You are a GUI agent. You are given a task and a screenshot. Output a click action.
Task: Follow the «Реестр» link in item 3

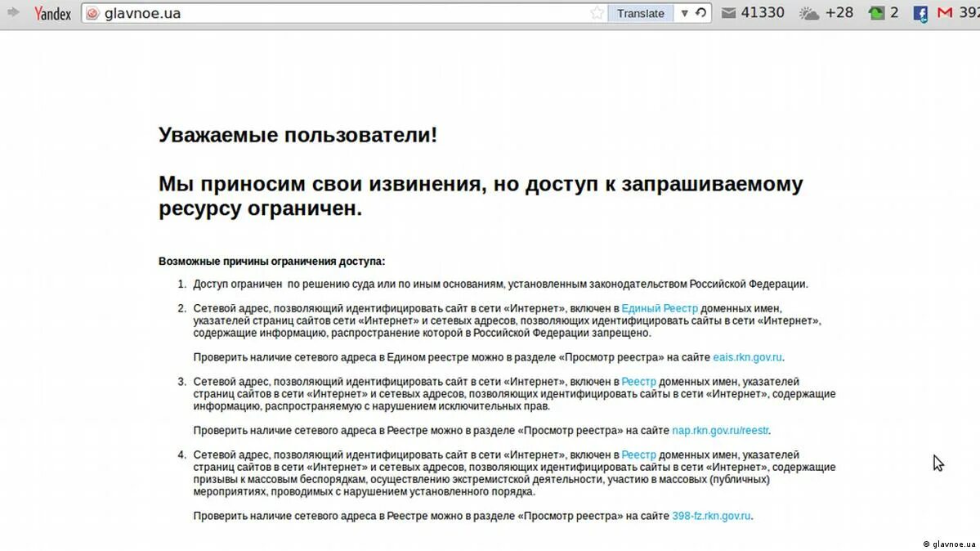coord(638,382)
